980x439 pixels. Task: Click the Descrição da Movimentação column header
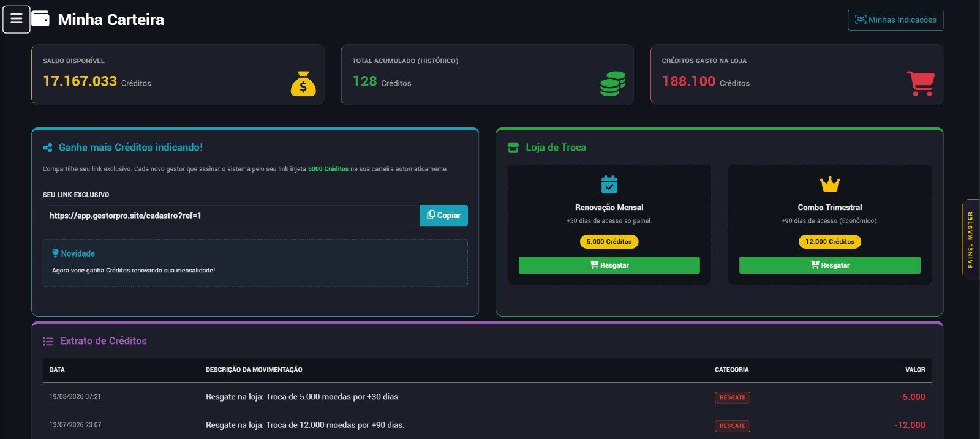(254, 370)
